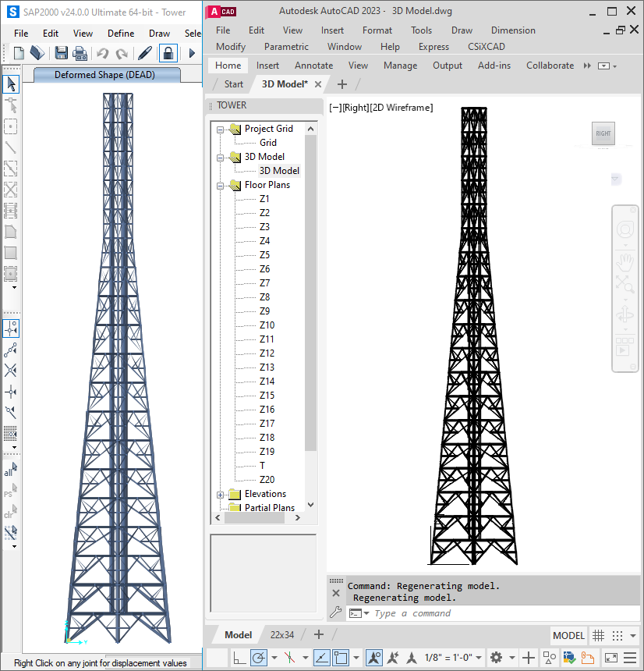Click the MODEL space status bar button

(x=568, y=635)
